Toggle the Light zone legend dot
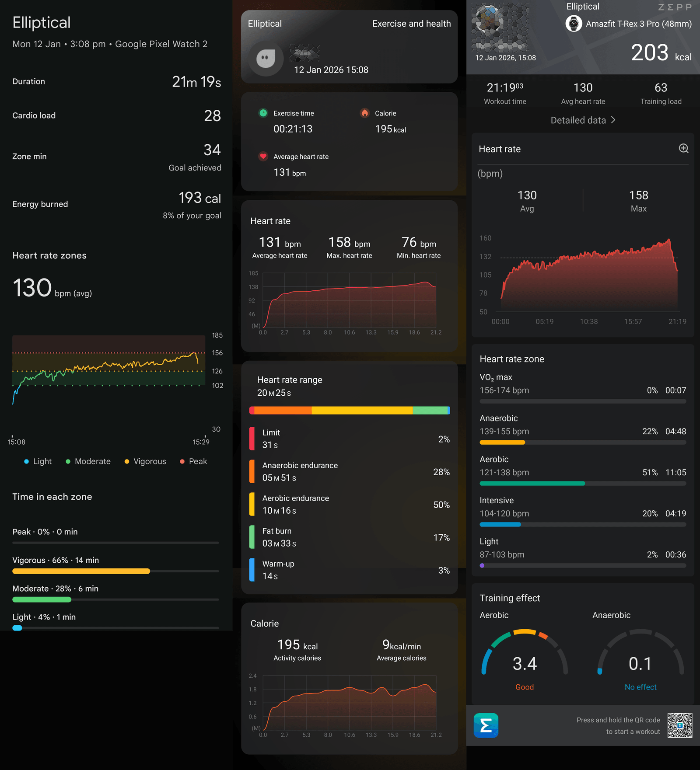The width and height of the screenshot is (700, 770). [x=27, y=461]
